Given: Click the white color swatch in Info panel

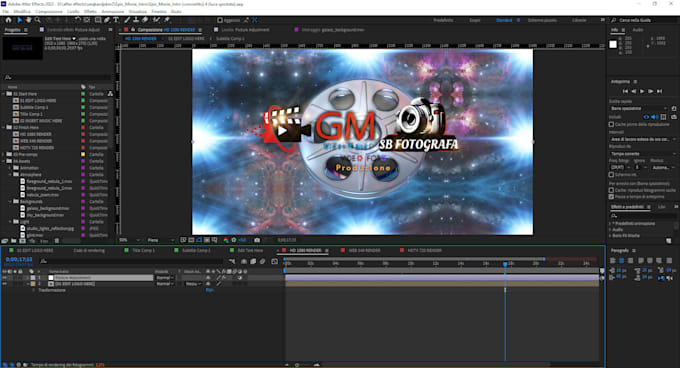Looking at the screenshot, I should [x=613, y=44].
